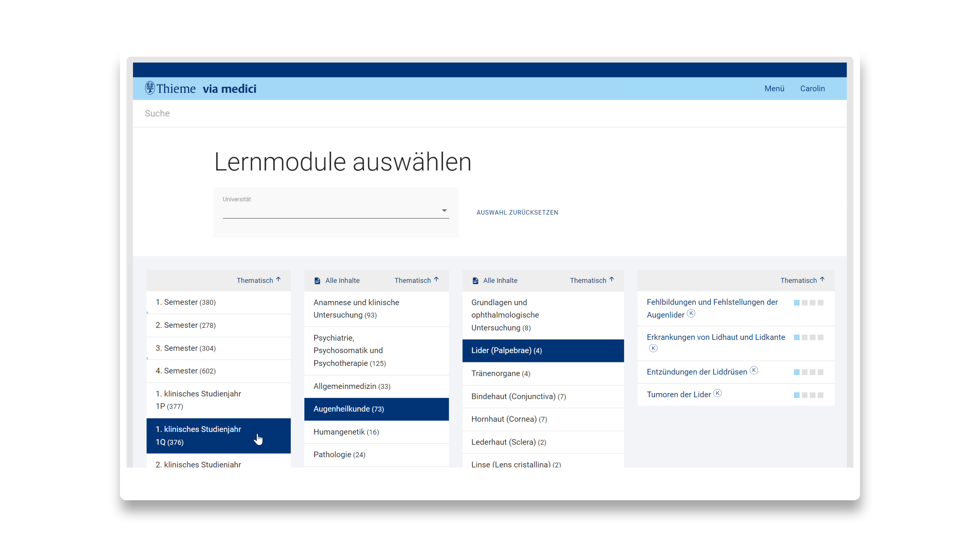This screenshot has height=551, width=980.
Task: Select Anamnese und klinische Untersuchung (93)
Action: [376, 309]
